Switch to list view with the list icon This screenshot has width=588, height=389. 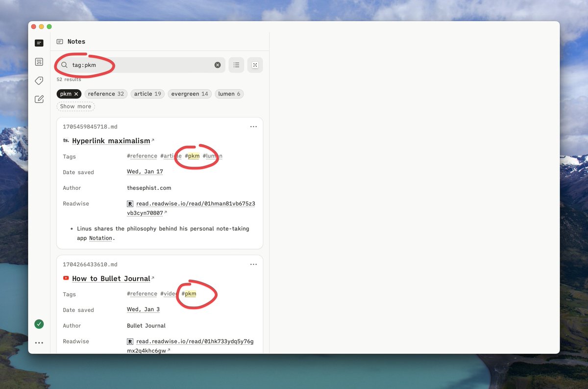[x=236, y=65]
